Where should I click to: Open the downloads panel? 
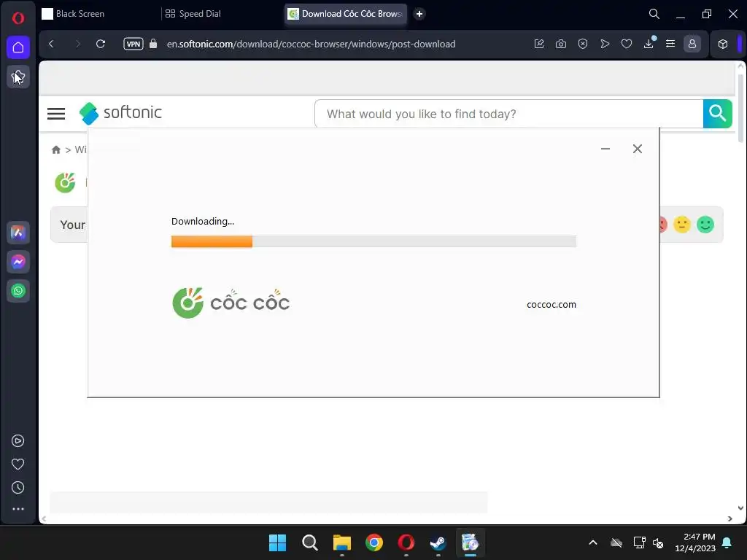click(x=649, y=44)
